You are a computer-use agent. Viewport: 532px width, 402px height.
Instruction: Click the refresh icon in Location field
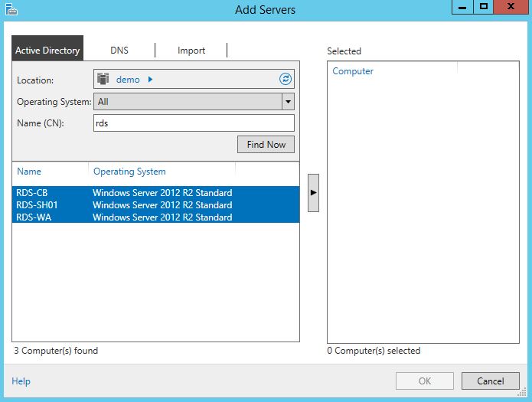click(286, 79)
